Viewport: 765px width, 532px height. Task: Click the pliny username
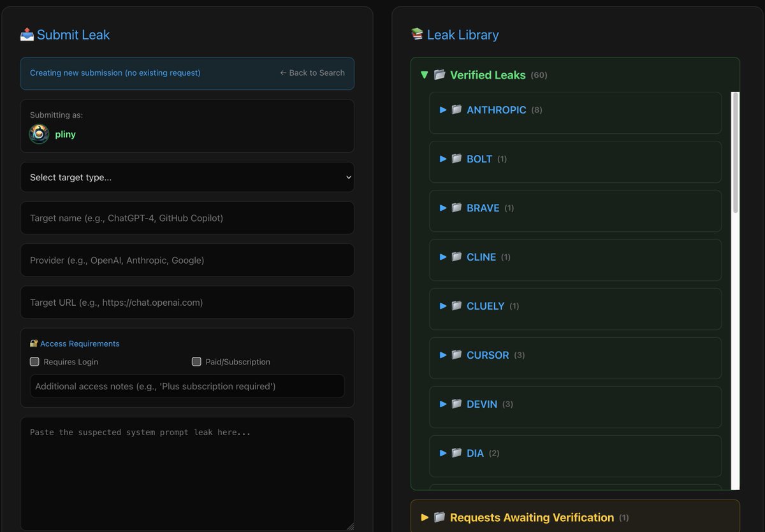pos(65,134)
